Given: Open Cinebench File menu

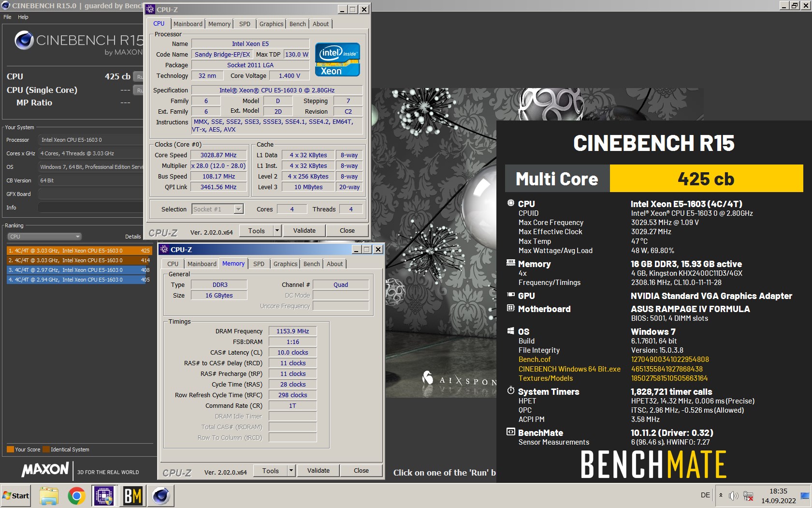Looking at the screenshot, I should point(7,17).
